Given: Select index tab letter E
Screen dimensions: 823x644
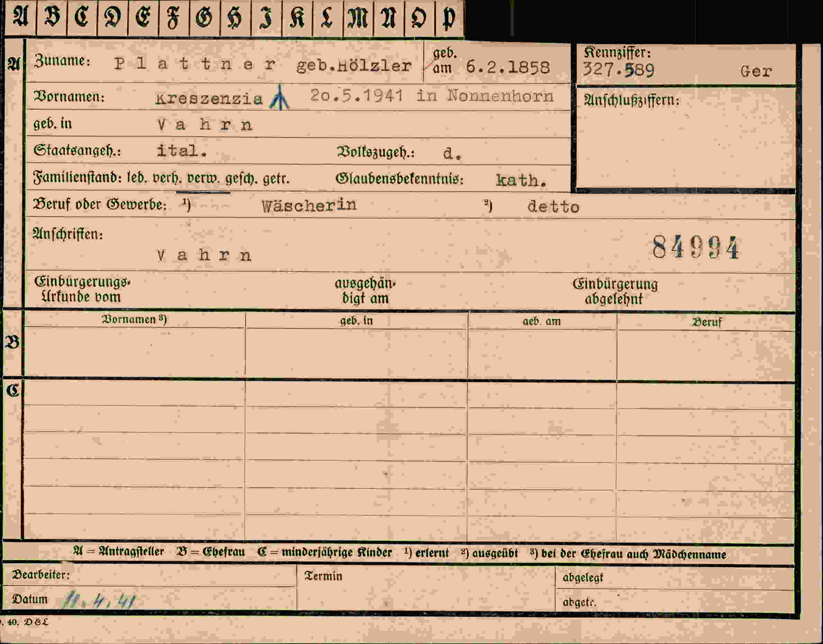Looking at the screenshot, I should pyautogui.click(x=143, y=18).
